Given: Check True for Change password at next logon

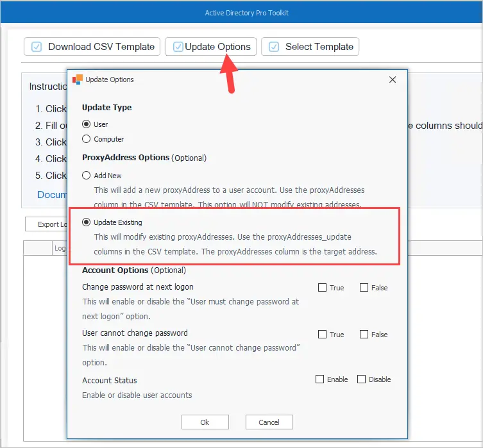Looking at the screenshot, I should 322,287.
